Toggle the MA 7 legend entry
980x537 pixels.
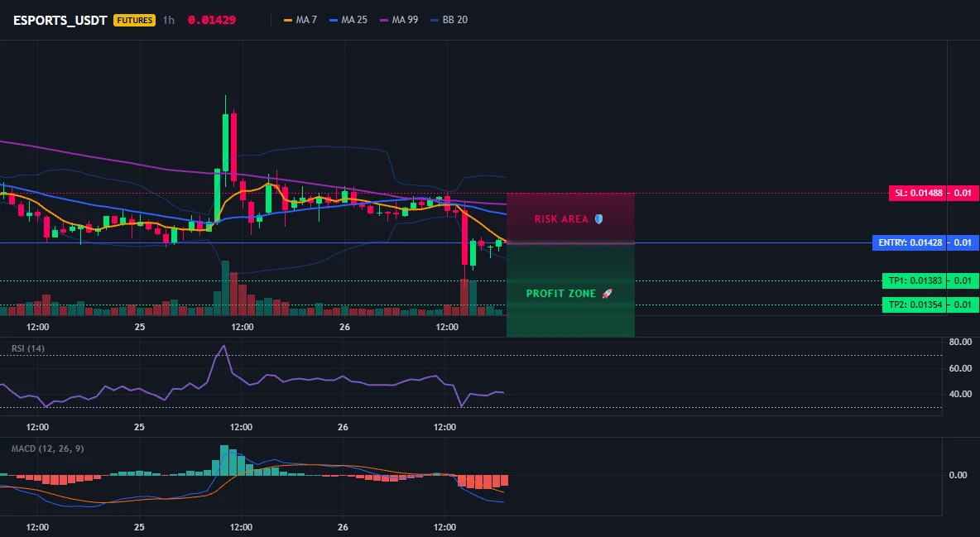[x=300, y=20]
